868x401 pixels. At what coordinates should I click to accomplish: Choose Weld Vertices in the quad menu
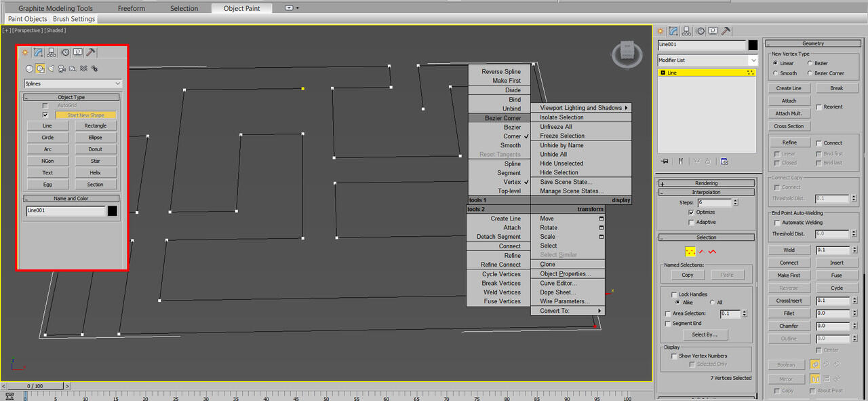click(x=502, y=292)
